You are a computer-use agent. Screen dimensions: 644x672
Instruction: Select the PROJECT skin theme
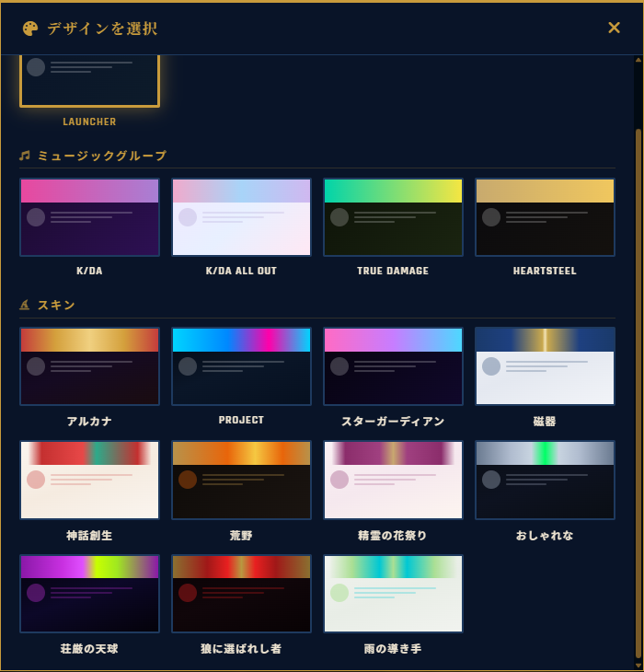click(x=241, y=366)
